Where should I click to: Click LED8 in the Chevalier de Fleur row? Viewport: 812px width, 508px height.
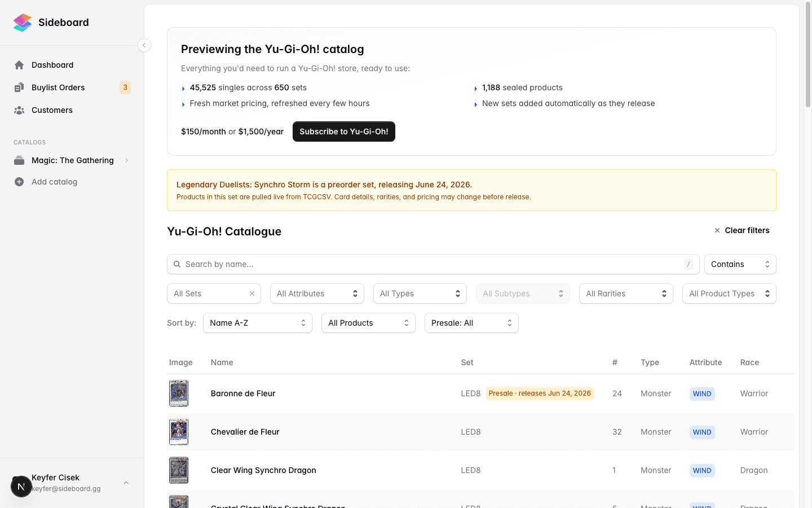[471, 432]
